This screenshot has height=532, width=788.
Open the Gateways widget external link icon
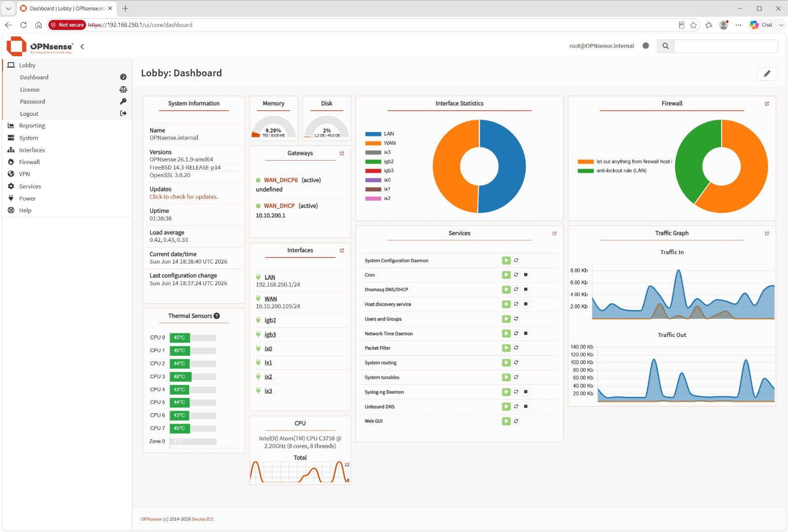click(342, 153)
